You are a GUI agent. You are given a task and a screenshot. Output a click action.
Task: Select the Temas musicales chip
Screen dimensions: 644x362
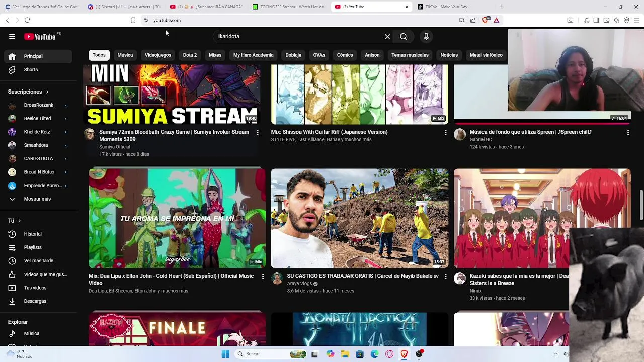pos(410,55)
